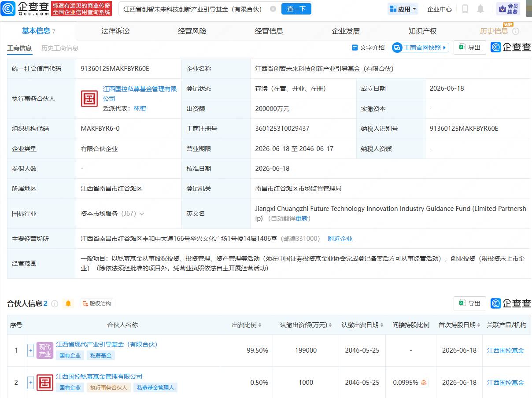Open 会员续费 membership renewal icon

[508, 9]
